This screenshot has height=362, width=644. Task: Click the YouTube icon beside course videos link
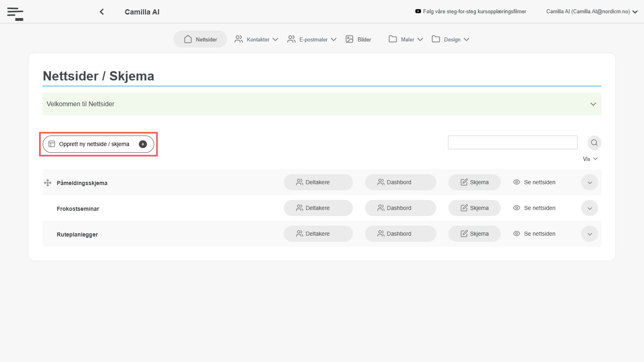tap(418, 11)
